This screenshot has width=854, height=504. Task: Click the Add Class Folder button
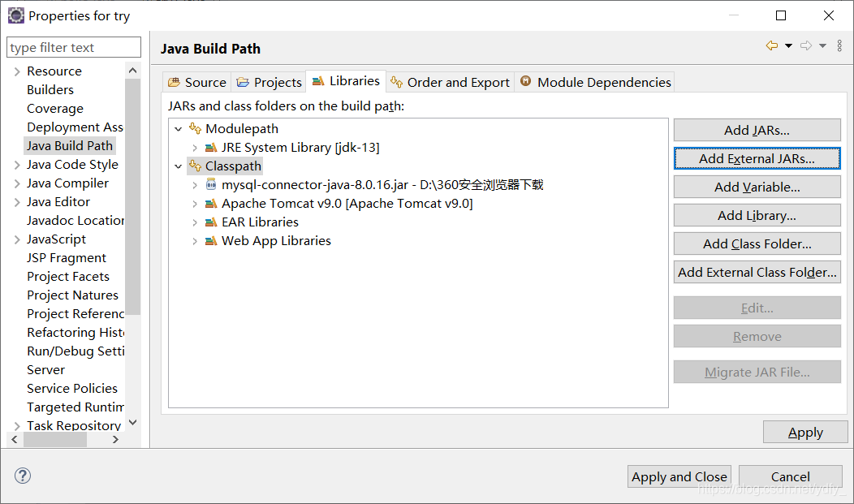coord(757,243)
